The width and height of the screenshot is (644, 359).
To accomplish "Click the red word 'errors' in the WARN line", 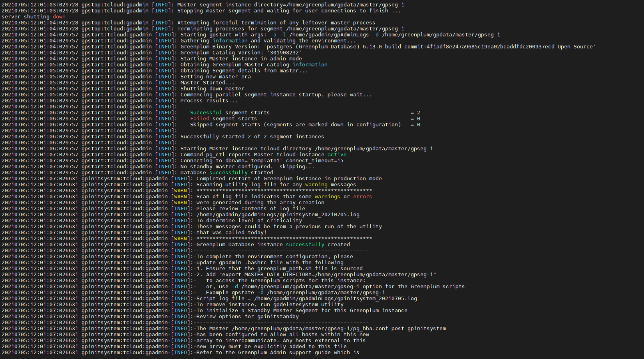I will [362, 196].
